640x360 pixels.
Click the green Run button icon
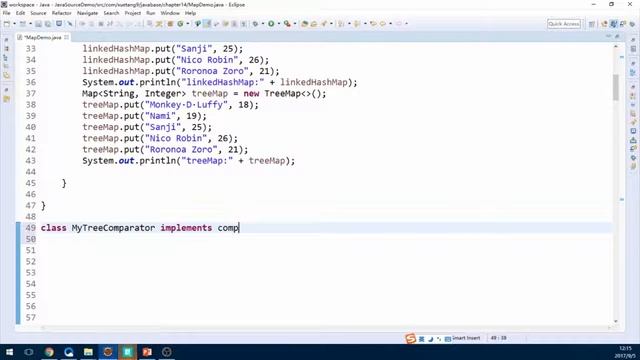pos(271,24)
